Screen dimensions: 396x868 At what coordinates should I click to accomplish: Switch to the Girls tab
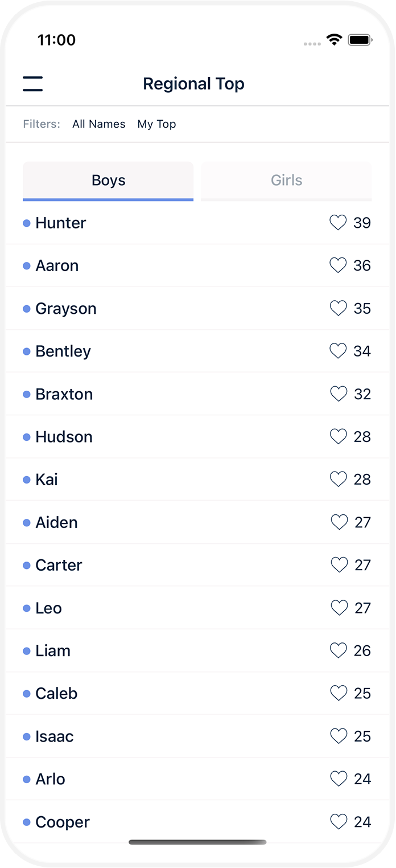tap(286, 181)
